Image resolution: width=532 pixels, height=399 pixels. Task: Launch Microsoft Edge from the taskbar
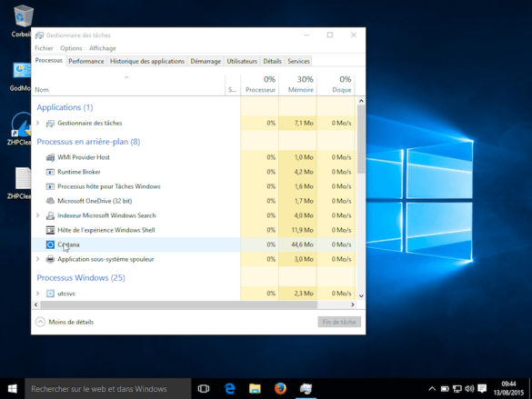click(230, 388)
